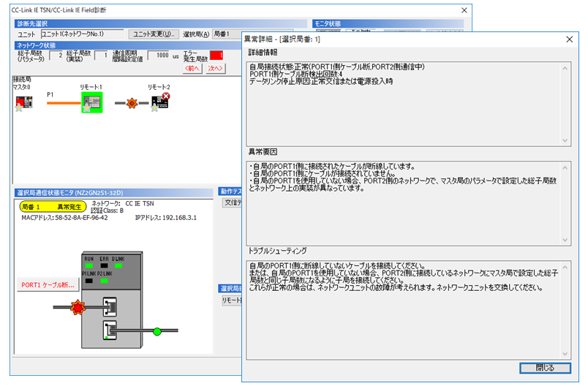Click the ユニット name field
The width and height of the screenshot is (588, 386).
(x=82, y=34)
